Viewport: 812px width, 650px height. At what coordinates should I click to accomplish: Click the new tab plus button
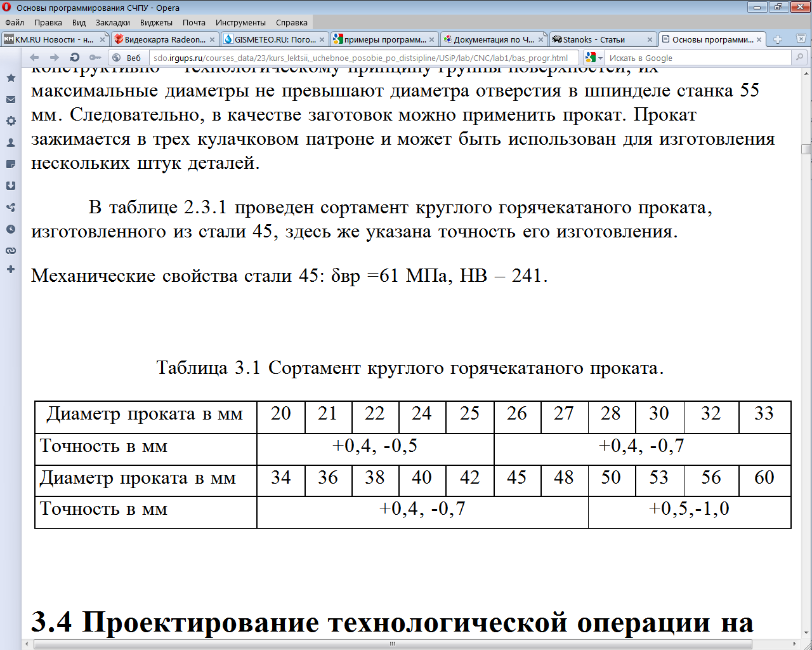coord(777,39)
